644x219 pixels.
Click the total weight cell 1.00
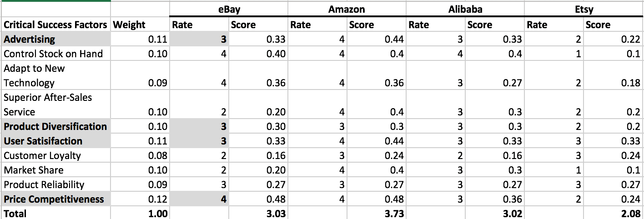(x=140, y=213)
